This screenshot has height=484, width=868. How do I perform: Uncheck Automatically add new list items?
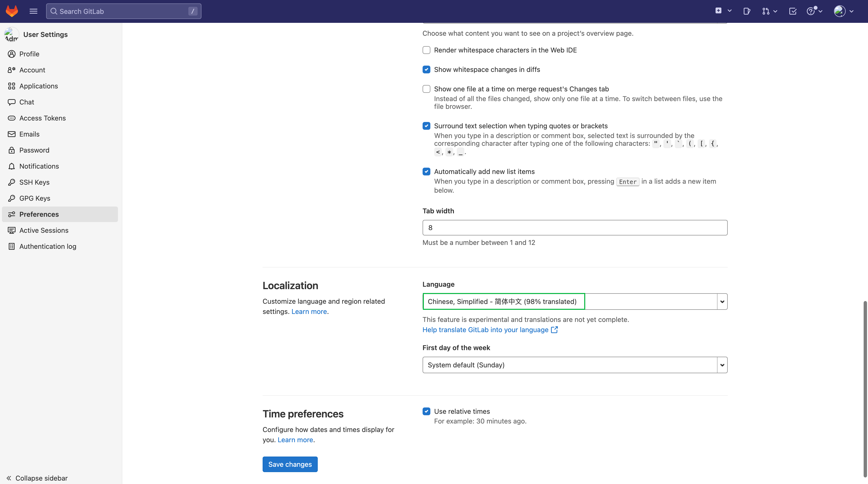[x=426, y=172]
